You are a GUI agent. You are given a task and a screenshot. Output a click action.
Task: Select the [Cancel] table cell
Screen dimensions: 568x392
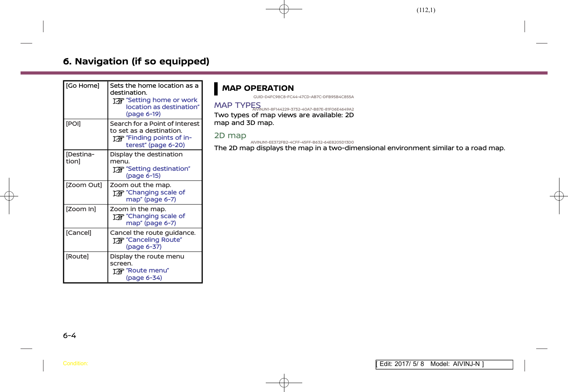(86, 240)
